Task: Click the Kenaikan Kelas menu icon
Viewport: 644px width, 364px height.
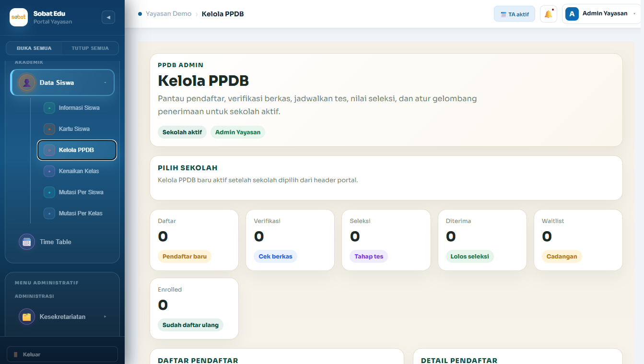Action: 49,171
